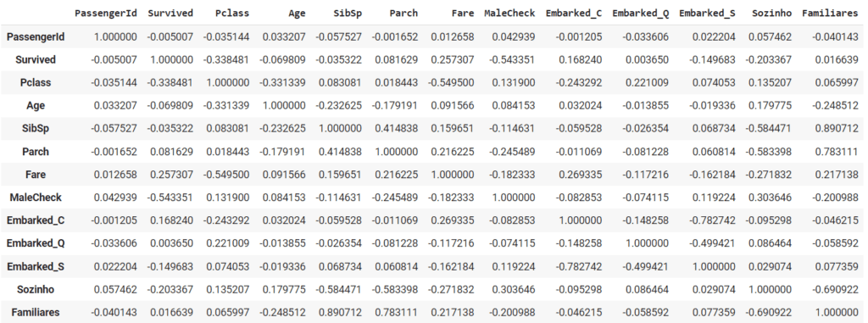Click the Survived column header
Screen dimensions: 868x323
[170, 14]
